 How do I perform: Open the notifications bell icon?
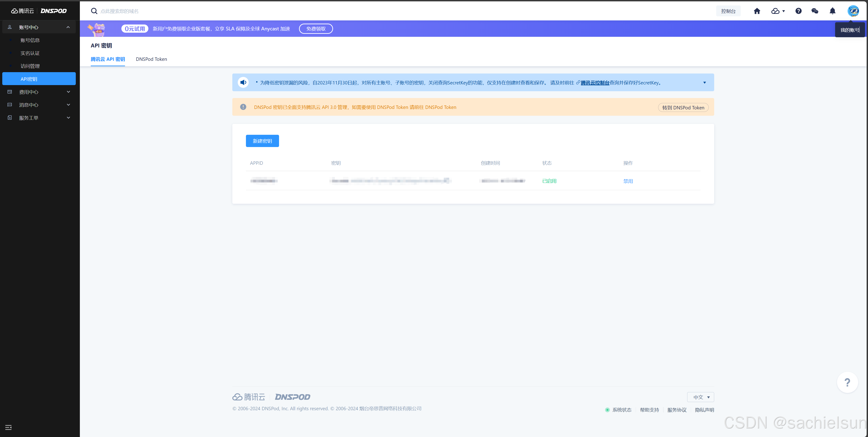tap(832, 11)
